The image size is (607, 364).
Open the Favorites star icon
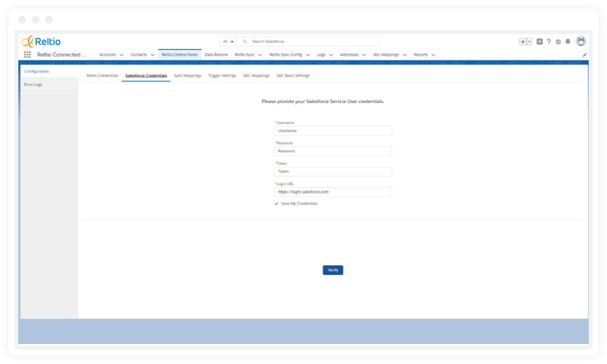pos(523,42)
